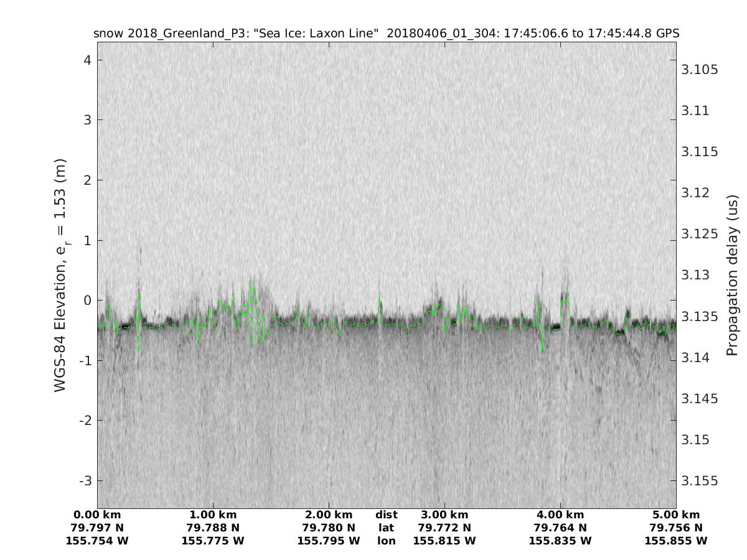Click the elevation tick label 4 on left axis
Screen dimensions: 747x560
(88, 60)
